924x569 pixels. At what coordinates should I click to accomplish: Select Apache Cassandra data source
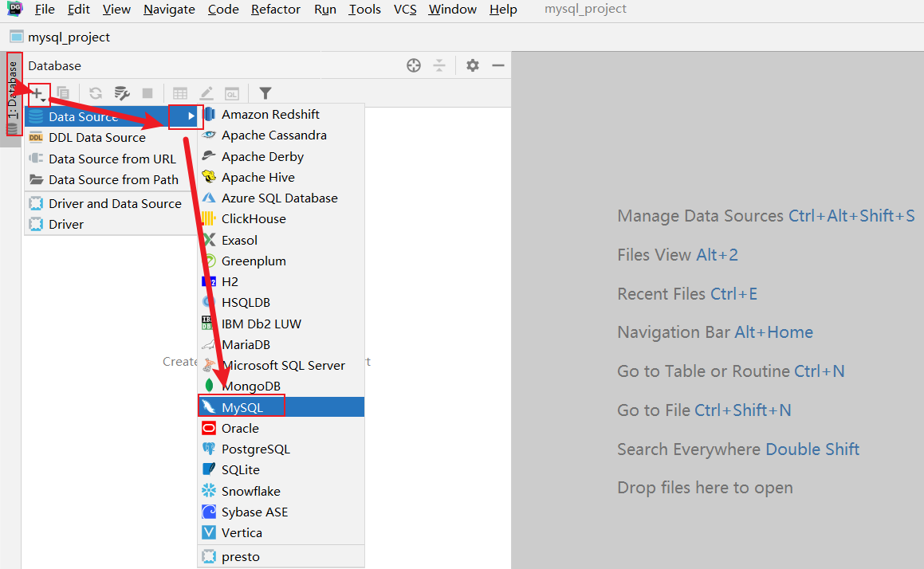(x=281, y=135)
